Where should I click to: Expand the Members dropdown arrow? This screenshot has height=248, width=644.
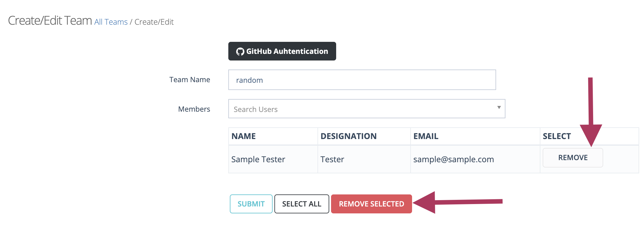(499, 107)
